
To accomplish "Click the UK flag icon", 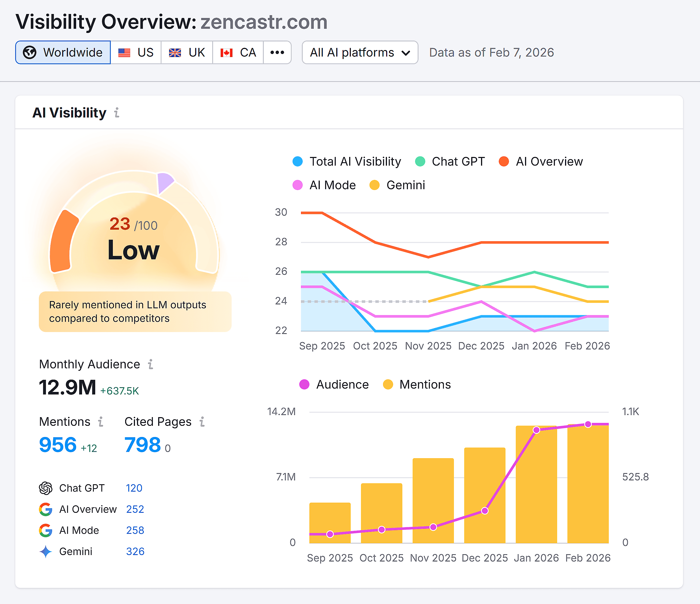I will [x=175, y=52].
